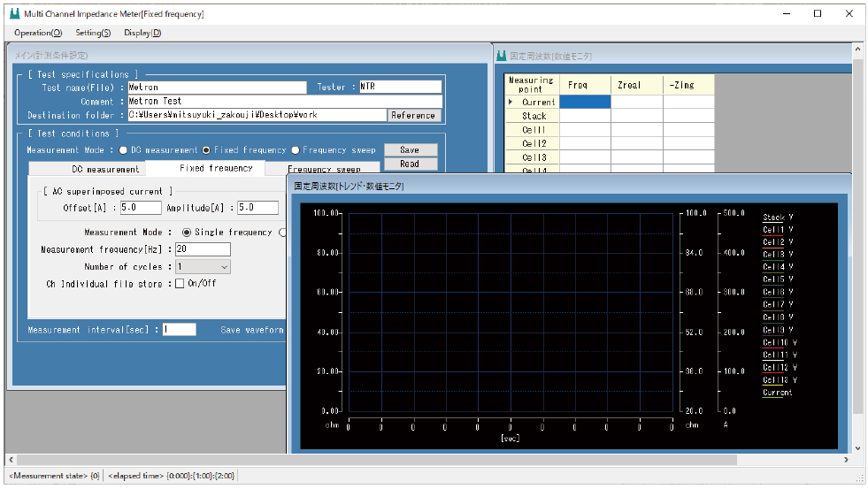The width and height of the screenshot is (868, 489).
Task: Select the Frequency sweep radio button
Action: pyautogui.click(x=295, y=150)
